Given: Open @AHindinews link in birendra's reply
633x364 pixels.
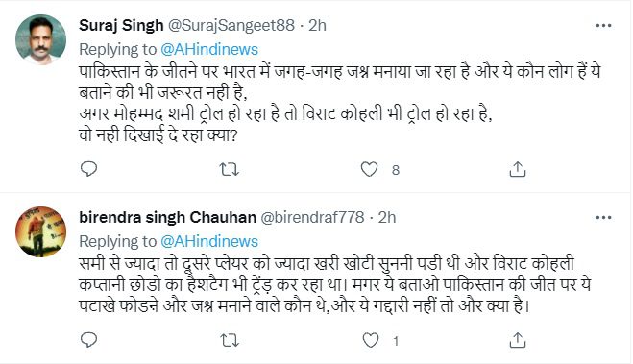Looking at the screenshot, I should [209, 241].
